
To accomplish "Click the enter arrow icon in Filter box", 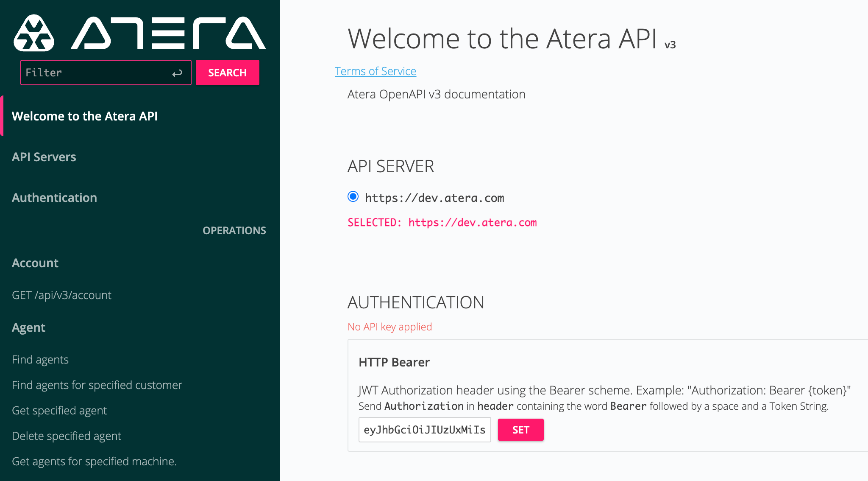I will [x=177, y=73].
